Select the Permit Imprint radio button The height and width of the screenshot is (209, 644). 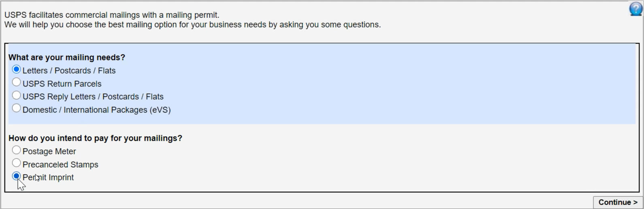pyautogui.click(x=16, y=176)
